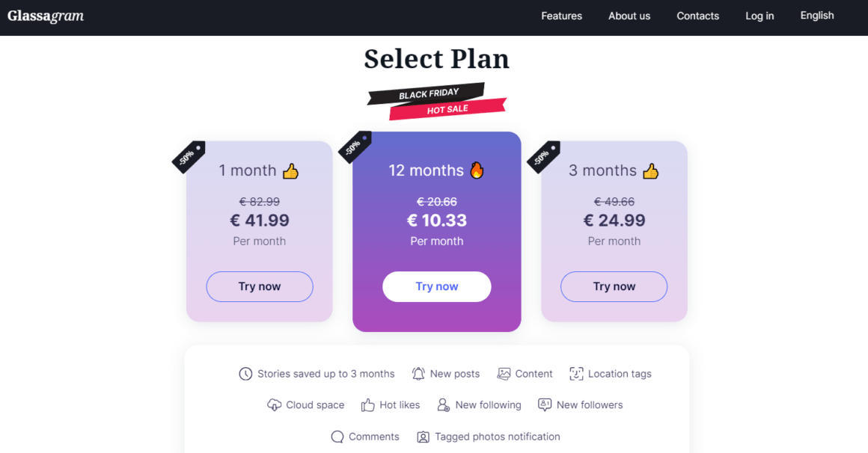Open the Contacts page
868x453 pixels.
pyautogui.click(x=698, y=16)
